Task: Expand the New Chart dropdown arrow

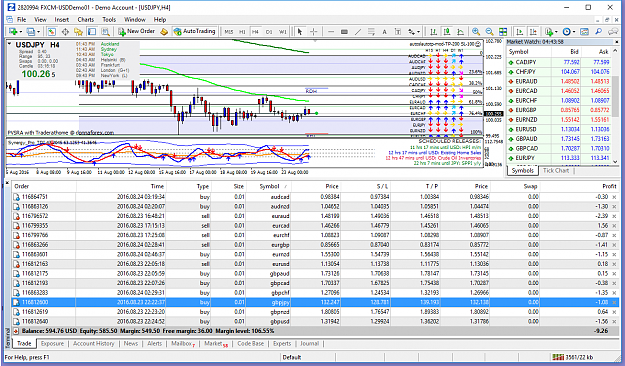Action: pyautogui.click(x=20, y=31)
